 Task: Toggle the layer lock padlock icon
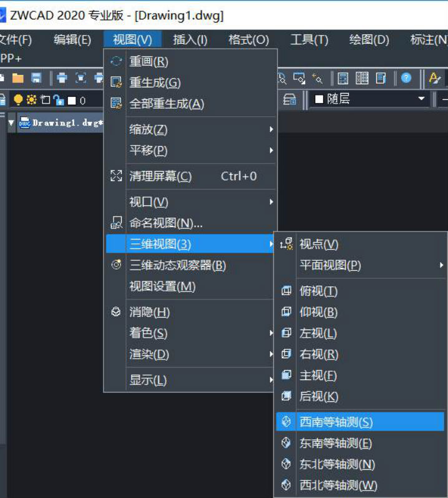coord(58,100)
